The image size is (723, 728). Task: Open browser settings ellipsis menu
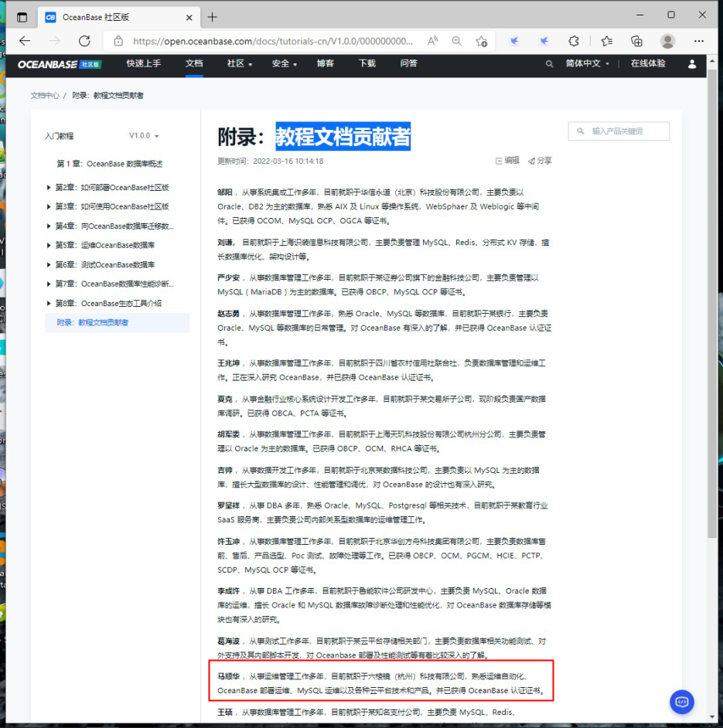pos(699,41)
